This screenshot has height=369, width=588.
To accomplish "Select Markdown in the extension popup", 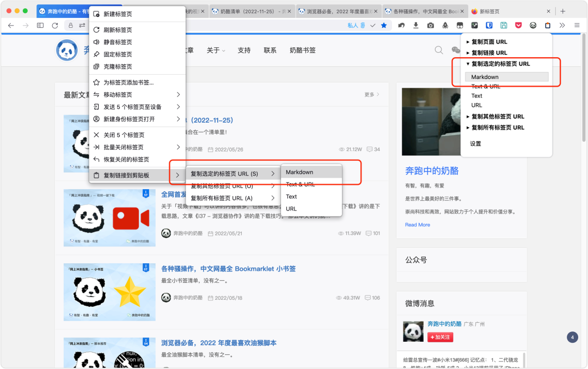I will [x=507, y=77].
